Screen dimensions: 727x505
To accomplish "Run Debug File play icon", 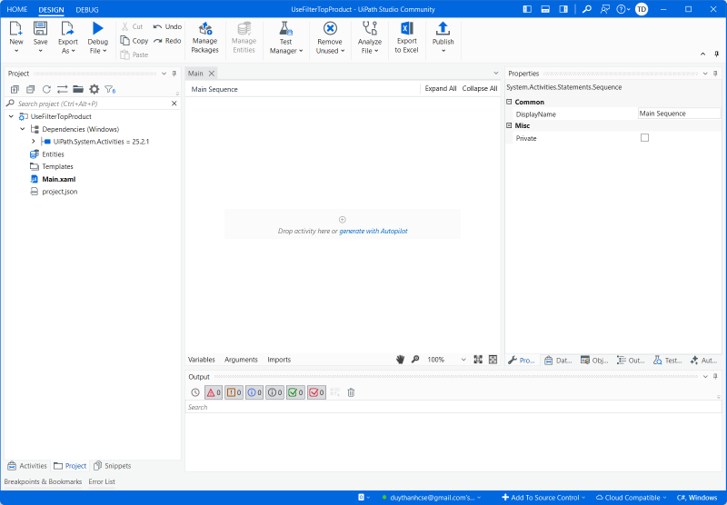I will coord(97,29).
